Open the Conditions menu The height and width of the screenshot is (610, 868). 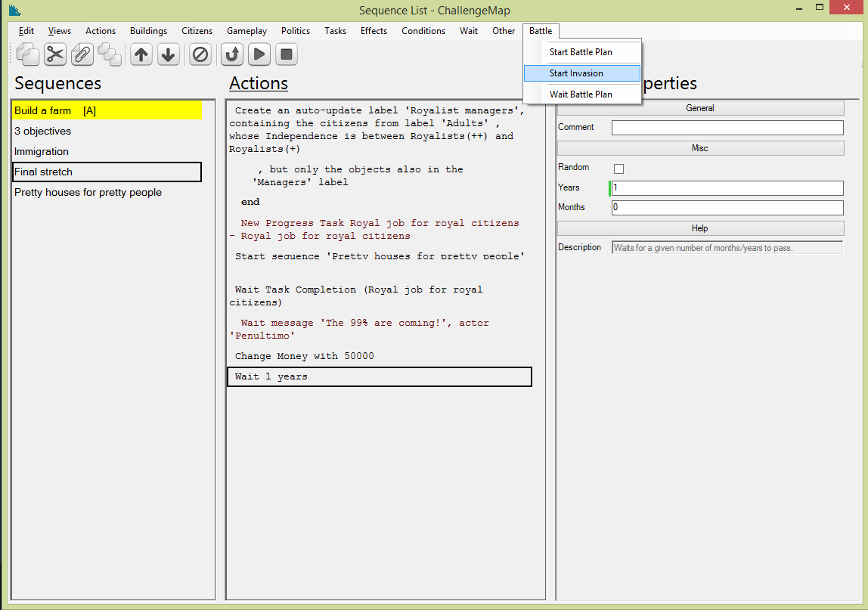pos(423,31)
